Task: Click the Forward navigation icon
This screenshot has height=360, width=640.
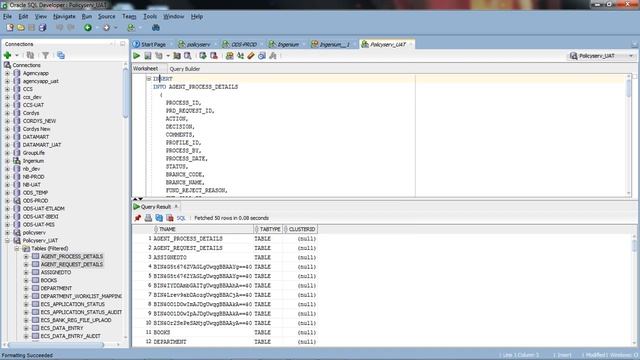Action: click(106, 27)
